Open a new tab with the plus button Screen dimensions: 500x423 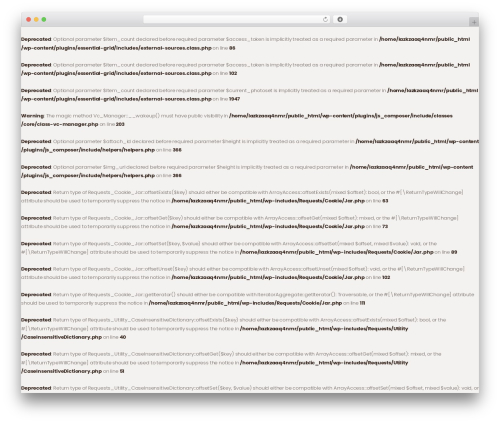pyautogui.click(x=474, y=22)
